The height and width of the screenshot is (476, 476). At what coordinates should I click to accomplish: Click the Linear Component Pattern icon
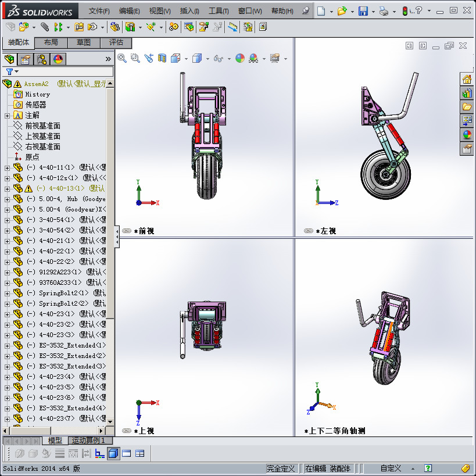pos(58,27)
